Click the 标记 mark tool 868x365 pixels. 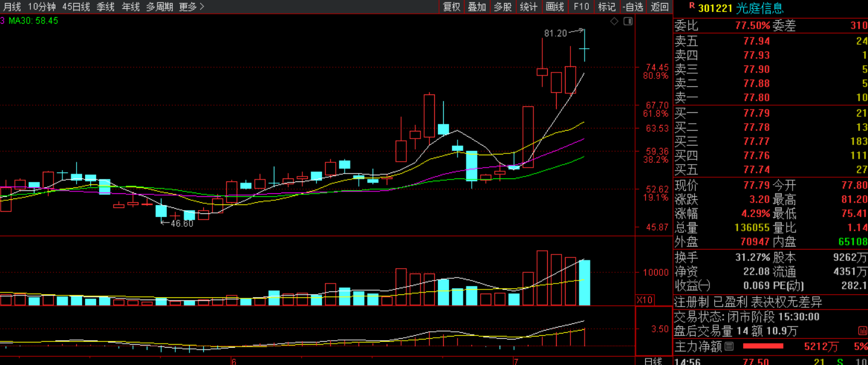click(607, 7)
